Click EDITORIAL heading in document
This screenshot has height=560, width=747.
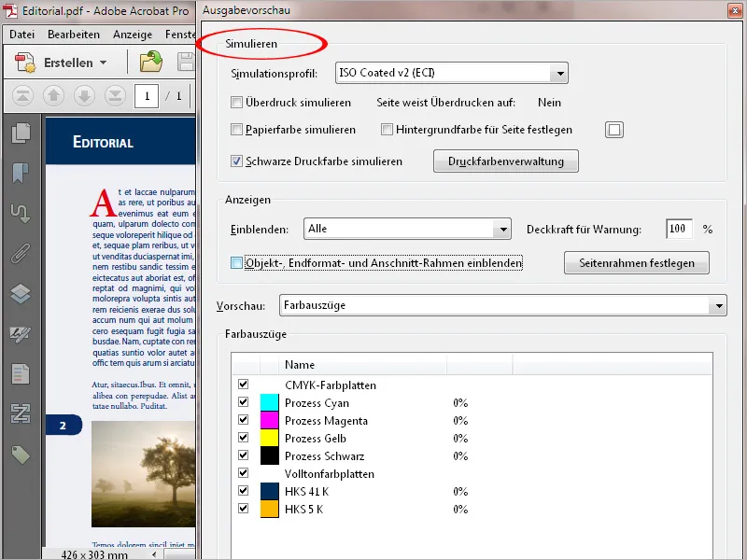[103, 142]
